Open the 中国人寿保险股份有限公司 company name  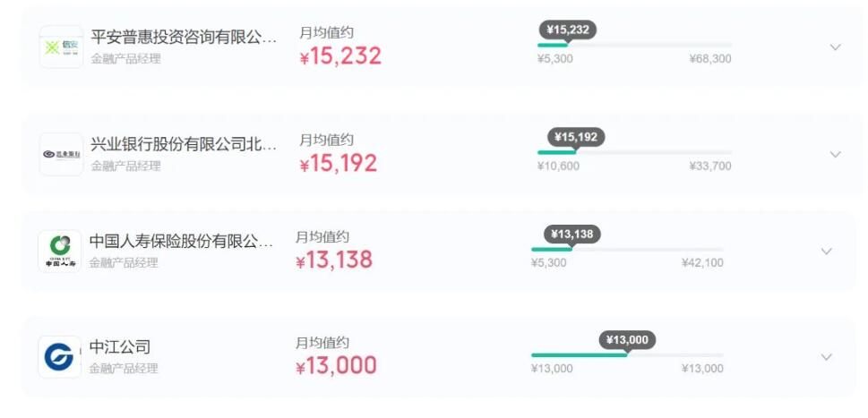(181, 242)
